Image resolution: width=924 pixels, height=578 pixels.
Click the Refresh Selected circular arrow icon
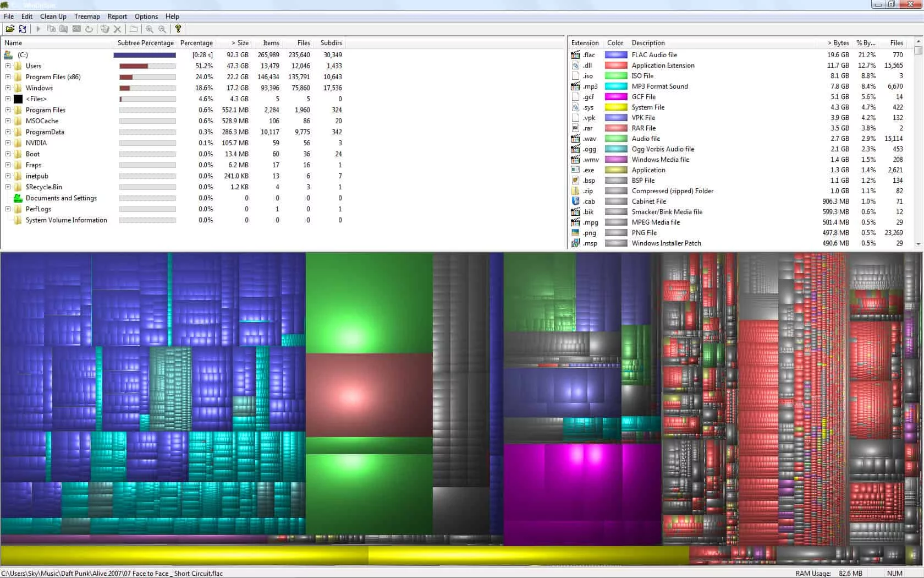89,29
